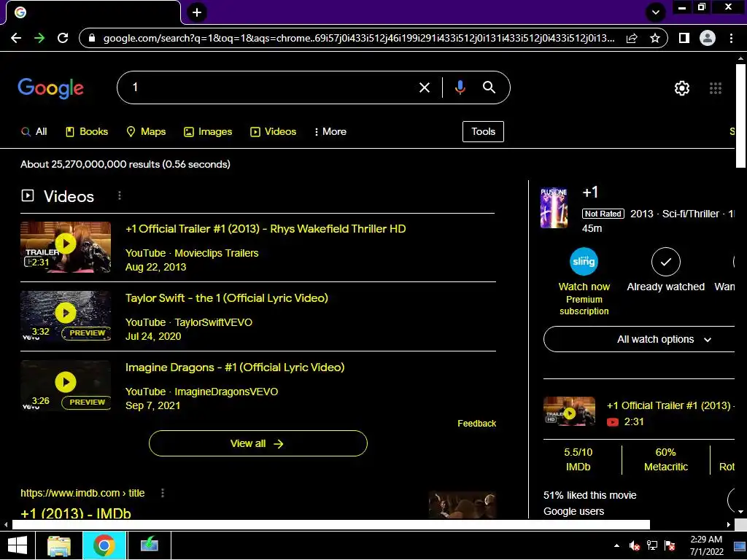747x560 pixels.
Task: Open a new tab with the plus button
Action: [197, 12]
